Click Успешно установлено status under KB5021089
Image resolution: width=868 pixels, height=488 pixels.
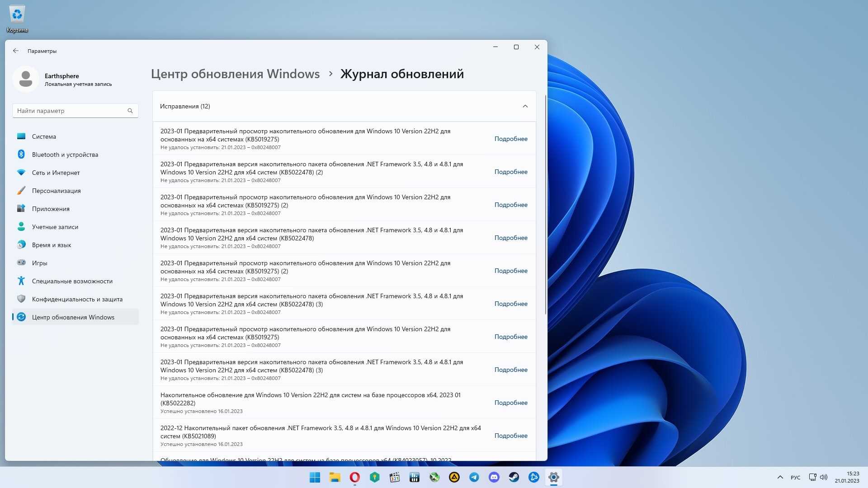coord(201,444)
